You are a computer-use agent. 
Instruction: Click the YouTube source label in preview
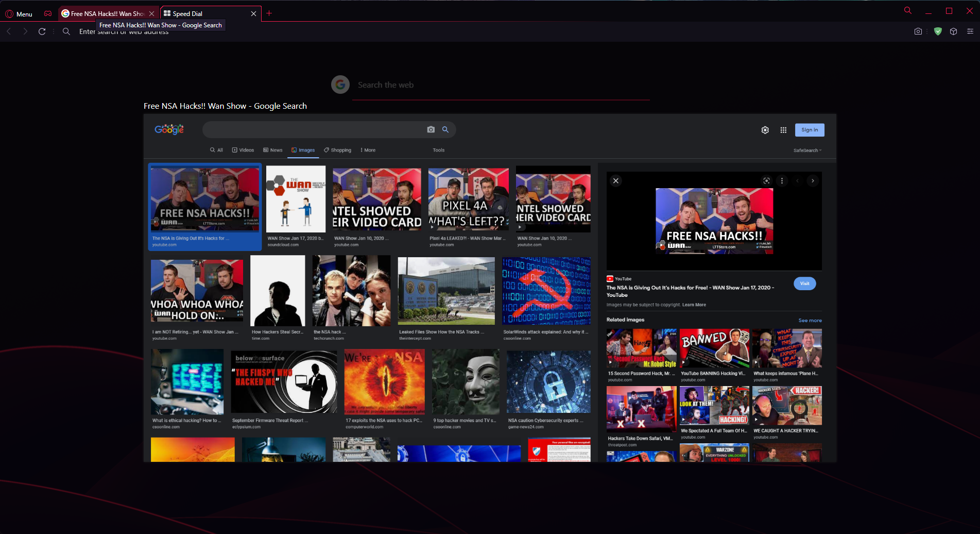coord(619,279)
